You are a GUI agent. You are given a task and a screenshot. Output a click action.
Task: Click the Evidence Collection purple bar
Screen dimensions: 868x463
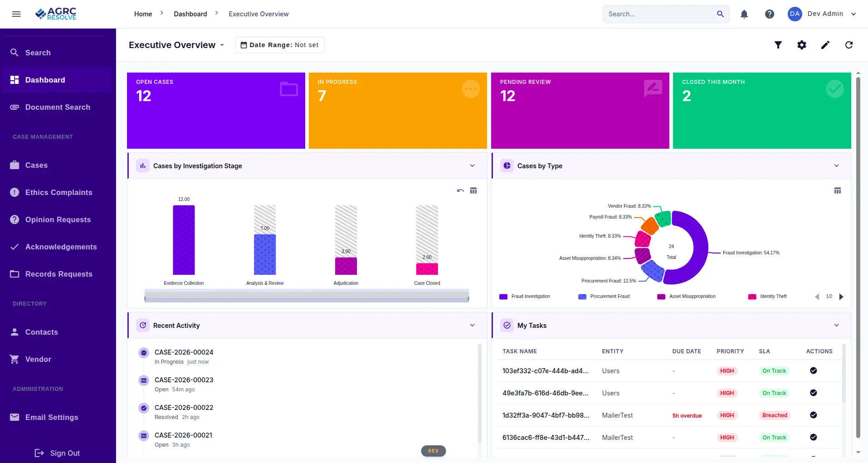[x=184, y=240]
